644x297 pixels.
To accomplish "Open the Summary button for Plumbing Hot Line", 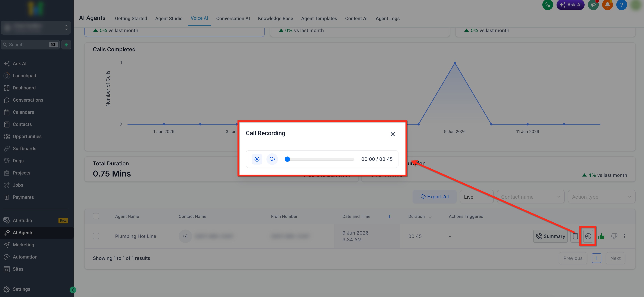I will click(x=550, y=236).
